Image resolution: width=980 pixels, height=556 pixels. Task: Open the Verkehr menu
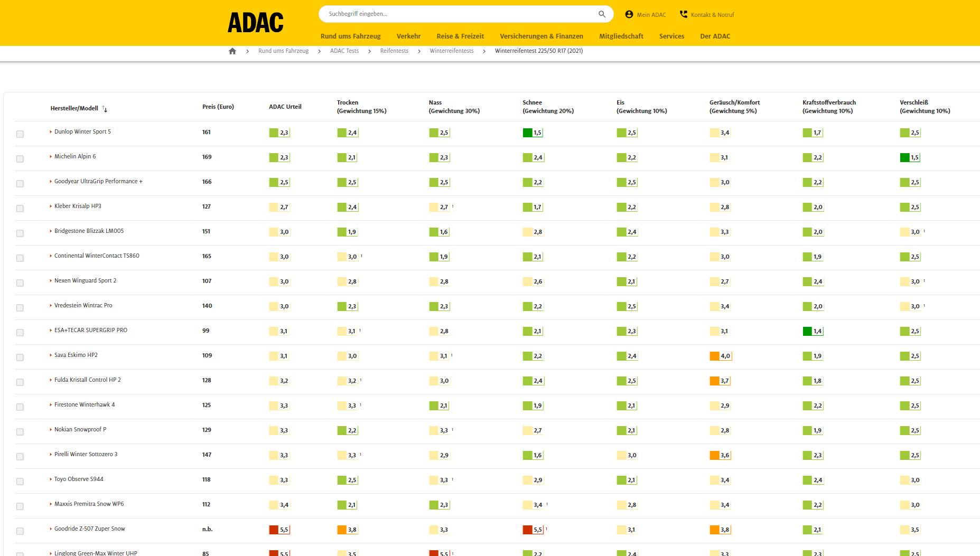pos(408,36)
